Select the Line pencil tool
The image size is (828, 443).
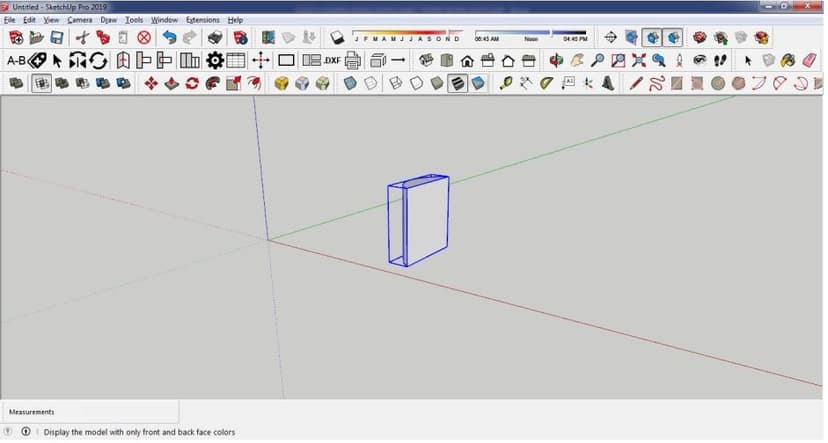[x=636, y=83]
